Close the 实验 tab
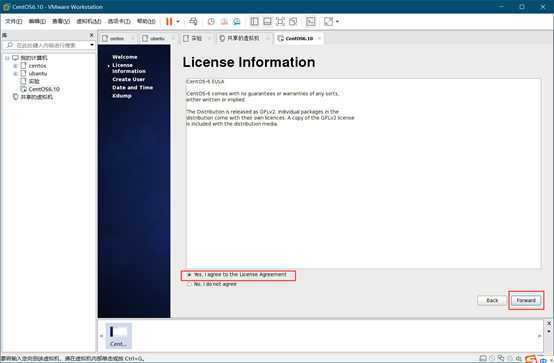Screen dimensions: 554x363 [209, 38]
